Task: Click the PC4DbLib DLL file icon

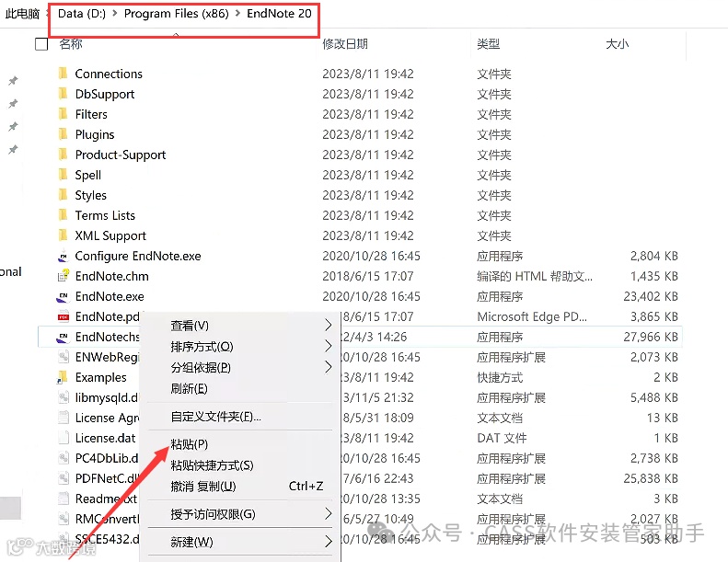Action: click(64, 458)
